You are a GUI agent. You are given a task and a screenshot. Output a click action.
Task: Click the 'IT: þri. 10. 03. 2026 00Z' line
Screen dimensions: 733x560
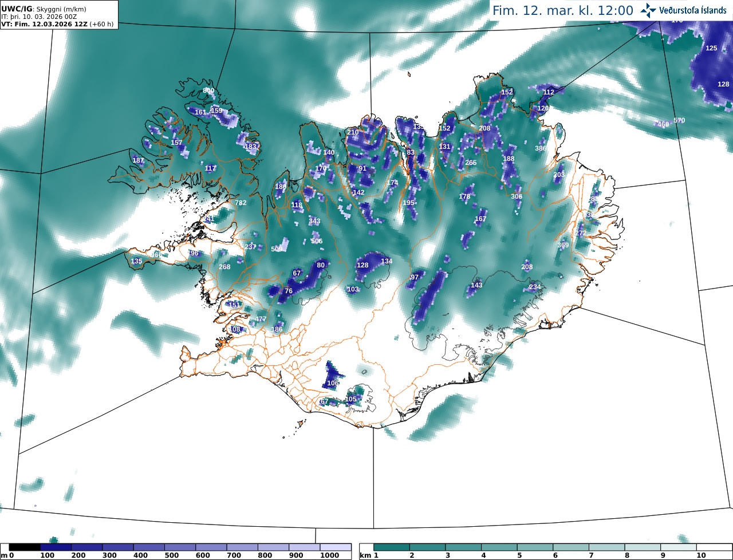[38, 17]
